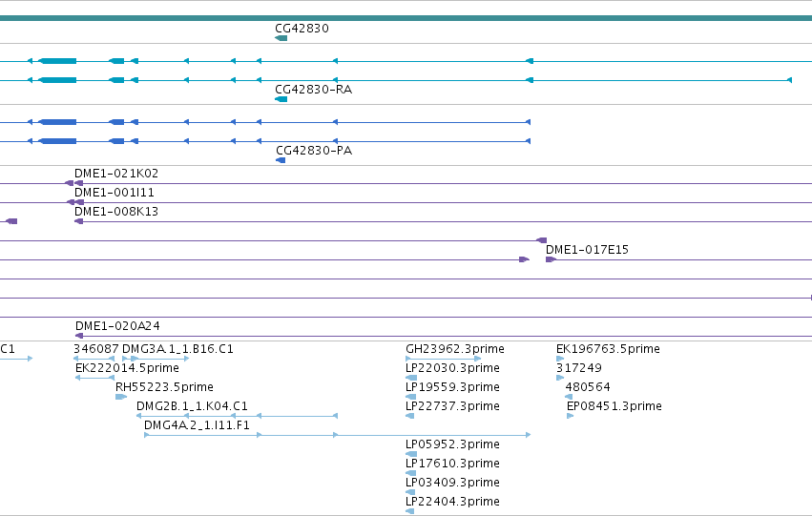
Task: Select the EK196763.5prime arrow glyph
Action: pos(560,359)
